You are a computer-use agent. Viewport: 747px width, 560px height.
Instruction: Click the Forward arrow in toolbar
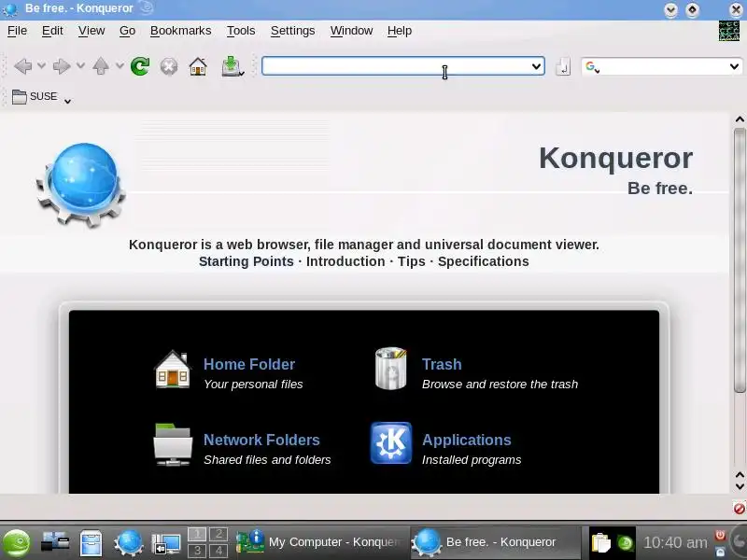(x=62, y=66)
